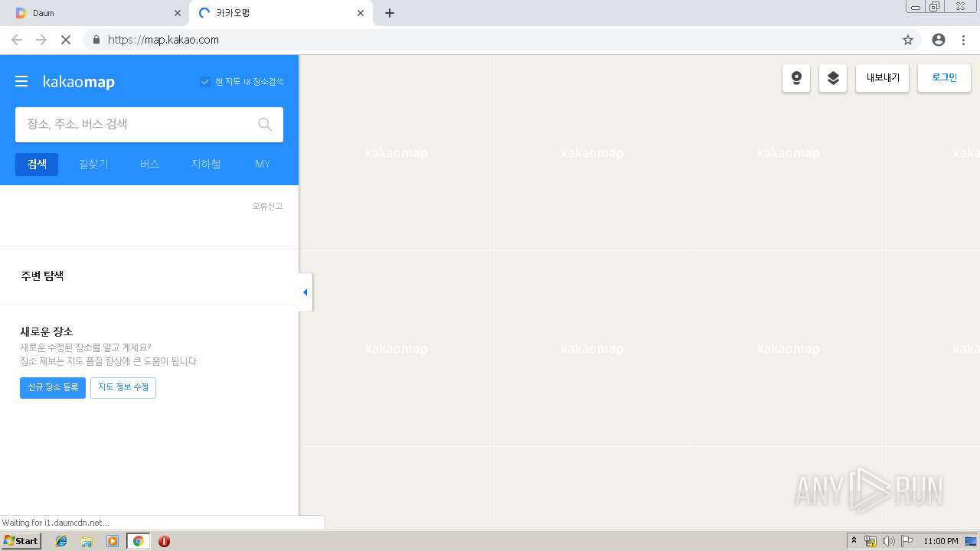980x551 pixels.
Task: Open the Chrome profile icon
Action: [x=939, y=40]
